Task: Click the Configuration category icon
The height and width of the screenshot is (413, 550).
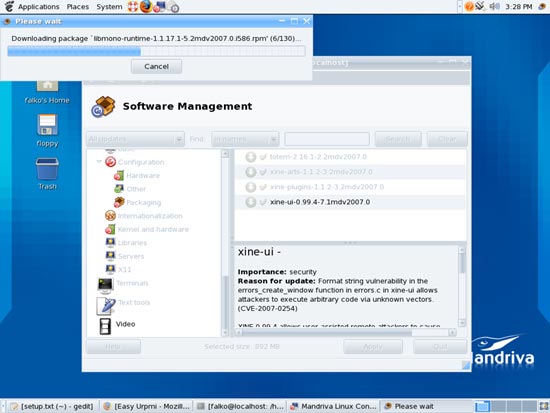Action: pos(110,162)
